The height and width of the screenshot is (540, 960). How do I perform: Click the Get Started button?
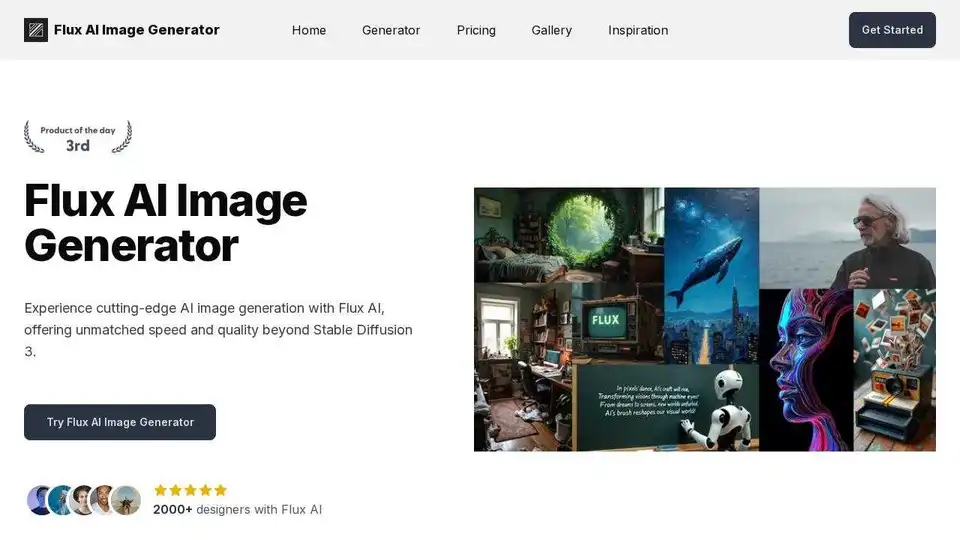coord(892,30)
